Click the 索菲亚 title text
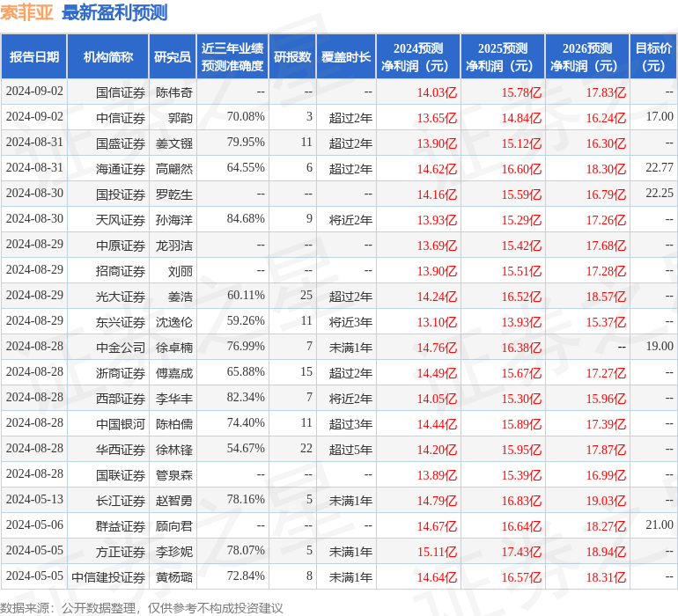The image size is (678, 616). point(26,12)
